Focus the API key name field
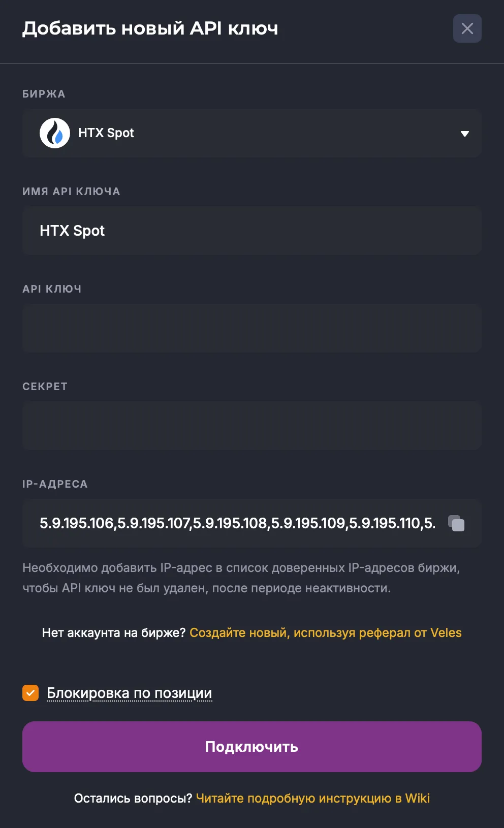 (x=251, y=231)
